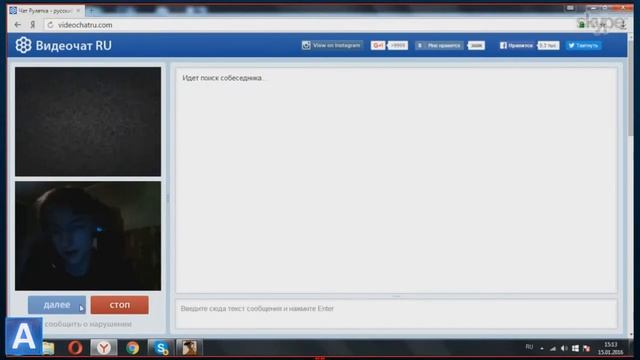This screenshot has height=360, width=640.
Task: Open Skype from the taskbar
Action: [x=161, y=348]
